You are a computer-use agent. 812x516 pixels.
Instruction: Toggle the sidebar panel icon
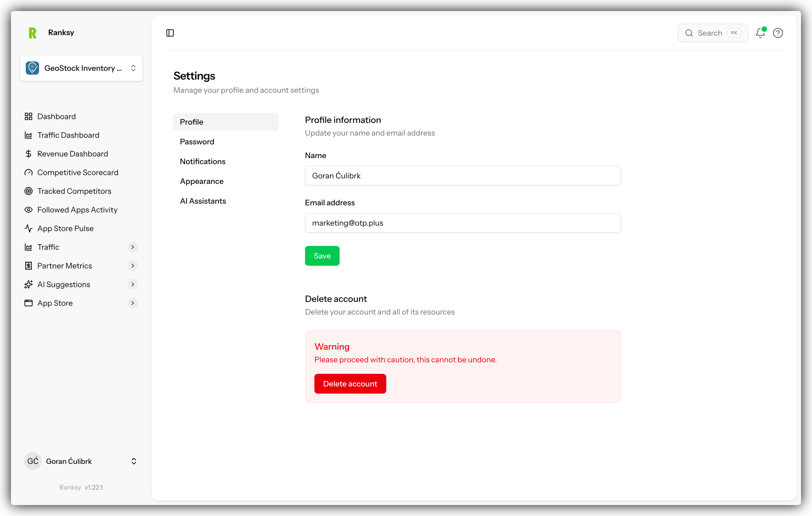[x=170, y=33]
